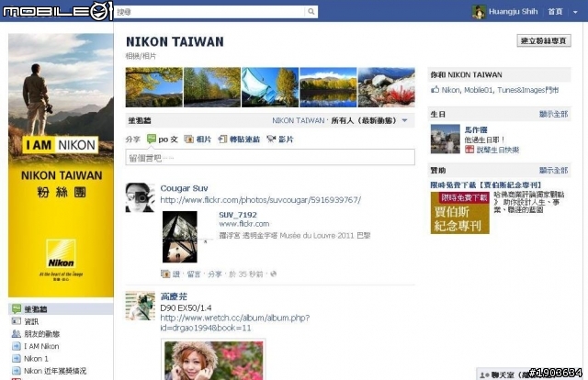
Task: Expand the wall filter 所有人 dropdown arrow
Action: click(x=404, y=120)
